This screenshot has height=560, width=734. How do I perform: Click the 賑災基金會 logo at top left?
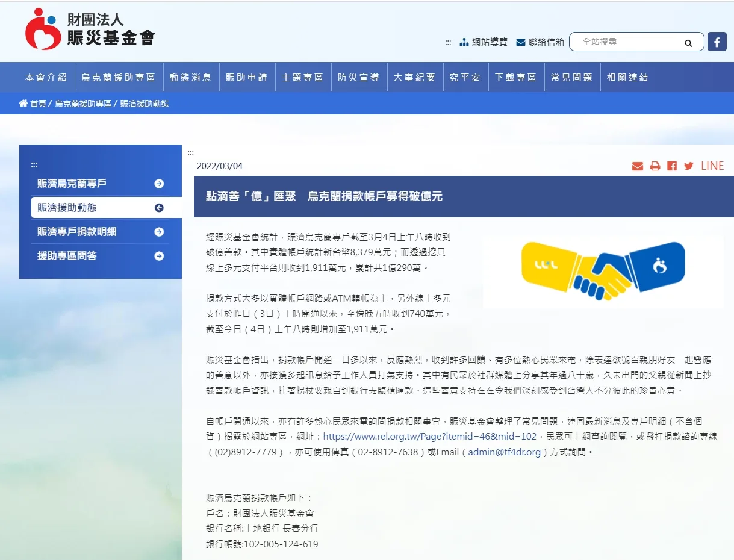click(x=90, y=30)
